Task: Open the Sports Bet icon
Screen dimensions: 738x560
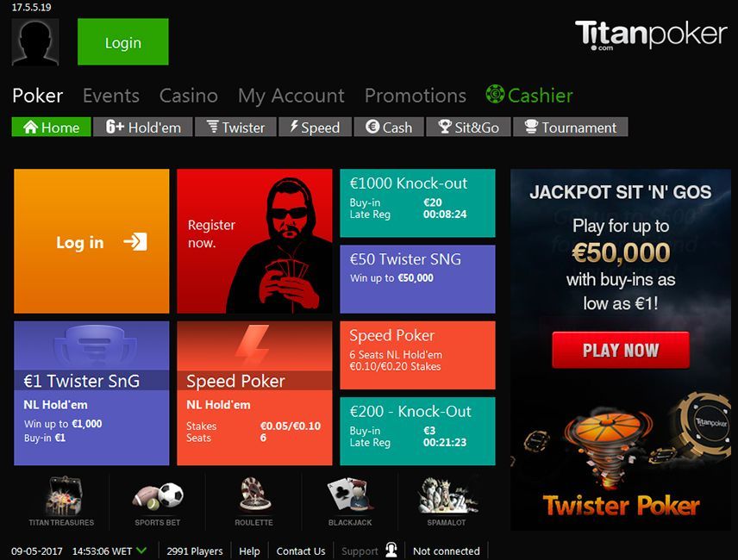Action: coord(158,496)
